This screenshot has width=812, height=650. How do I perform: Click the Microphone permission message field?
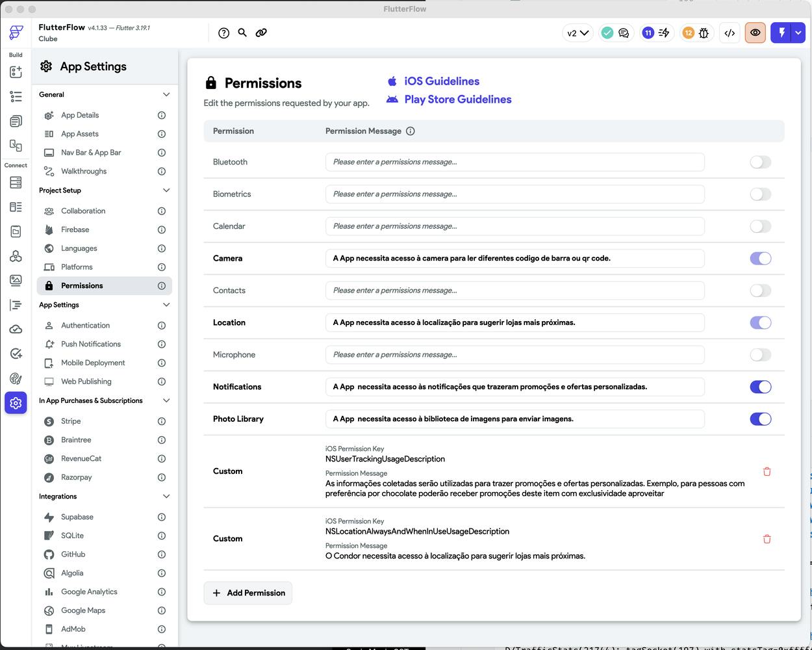[514, 355]
